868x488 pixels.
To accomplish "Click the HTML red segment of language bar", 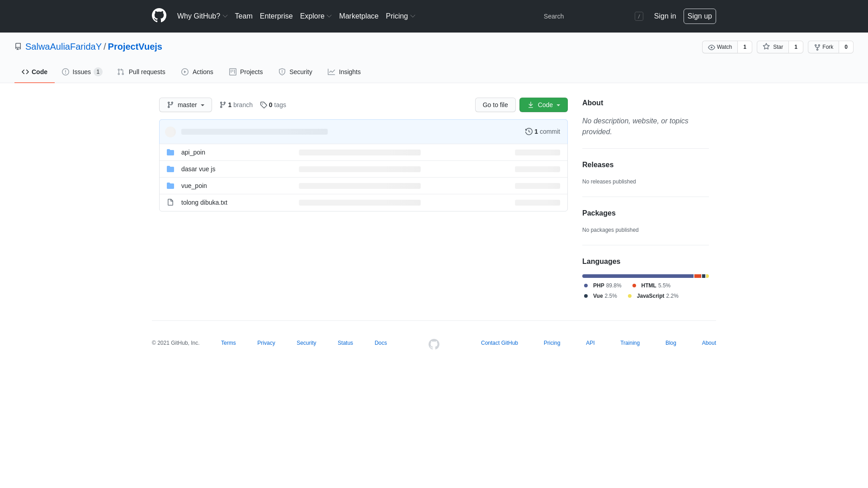I will coord(698,276).
